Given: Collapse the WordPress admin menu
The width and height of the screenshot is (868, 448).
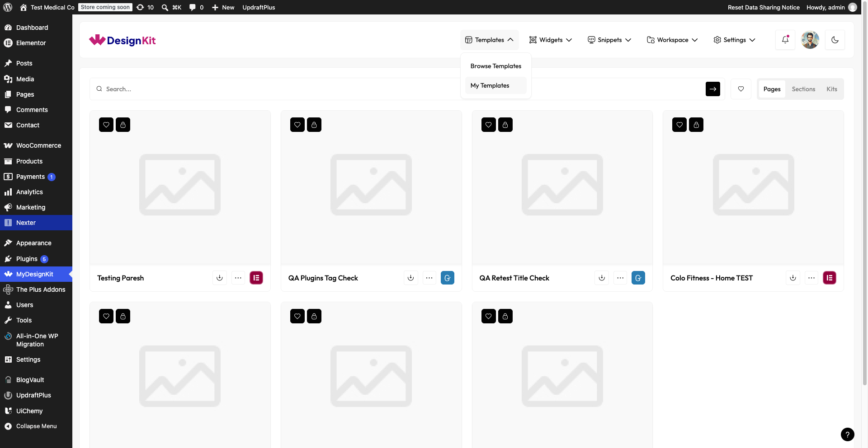Looking at the screenshot, I should click(x=36, y=426).
